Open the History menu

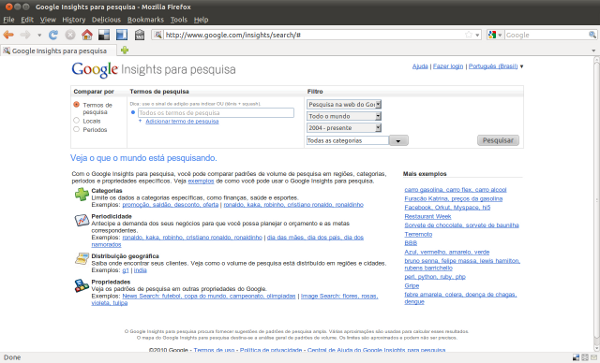coord(74,20)
